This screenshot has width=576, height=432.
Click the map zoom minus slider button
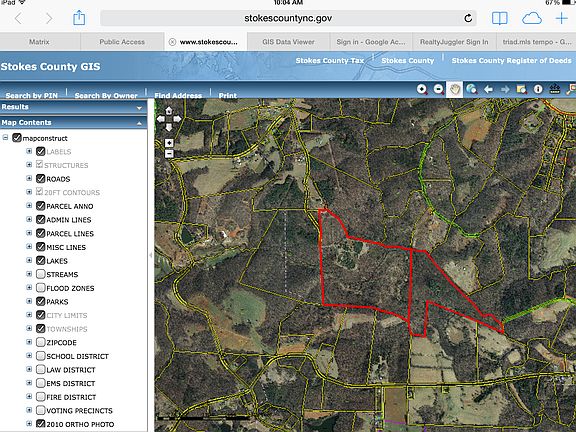(x=169, y=154)
